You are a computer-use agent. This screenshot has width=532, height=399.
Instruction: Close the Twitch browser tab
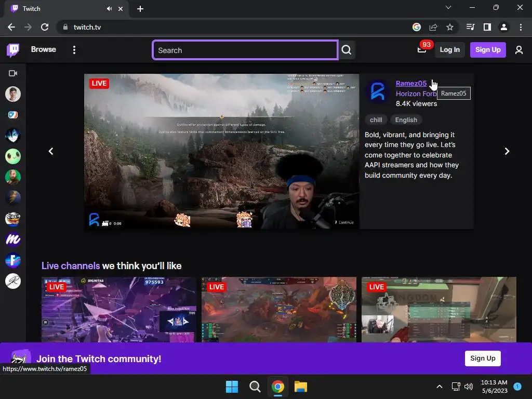coord(121,9)
